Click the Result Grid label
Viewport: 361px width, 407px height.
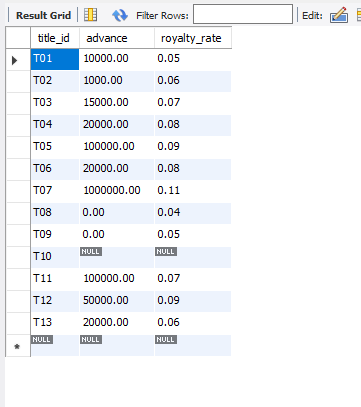click(x=43, y=15)
